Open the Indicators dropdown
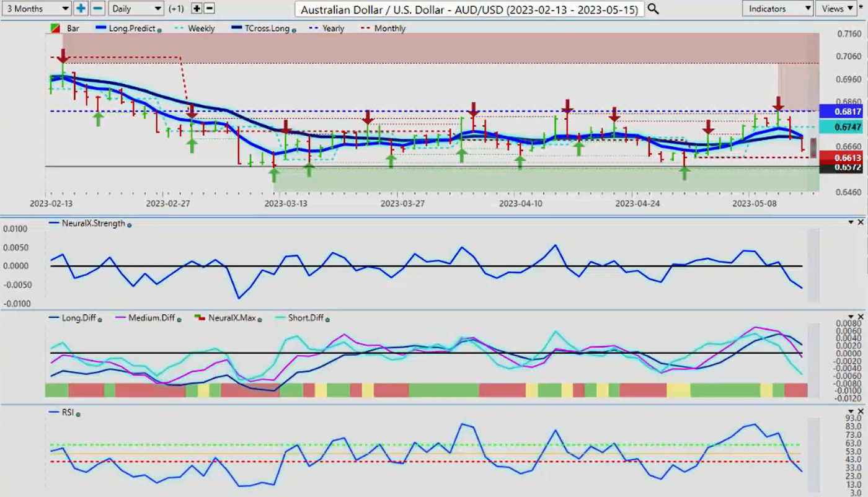Viewport: 868px width, 497px height. pos(777,9)
